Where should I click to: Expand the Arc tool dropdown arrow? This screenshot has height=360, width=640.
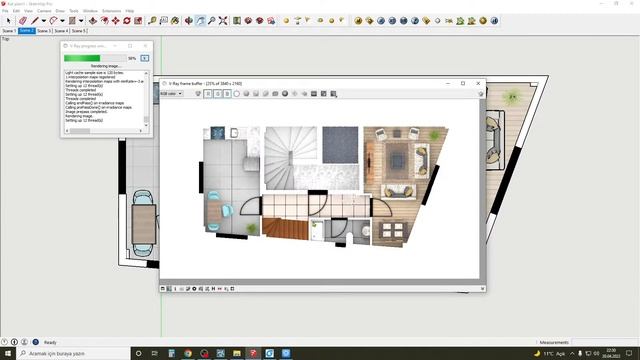point(62,20)
